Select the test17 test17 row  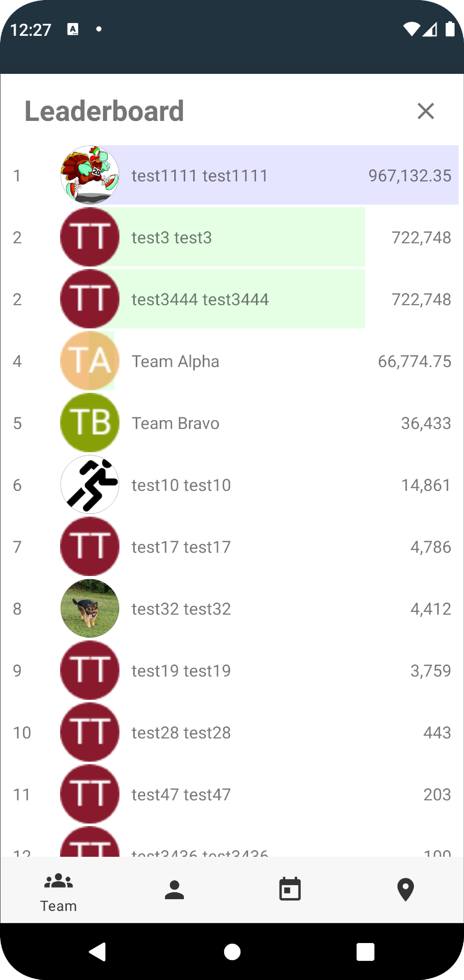click(x=232, y=547)
